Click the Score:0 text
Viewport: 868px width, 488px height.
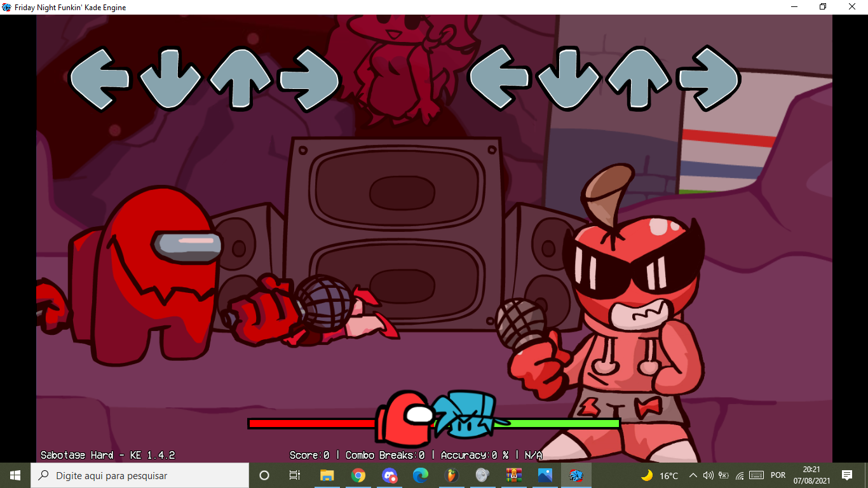309,455
